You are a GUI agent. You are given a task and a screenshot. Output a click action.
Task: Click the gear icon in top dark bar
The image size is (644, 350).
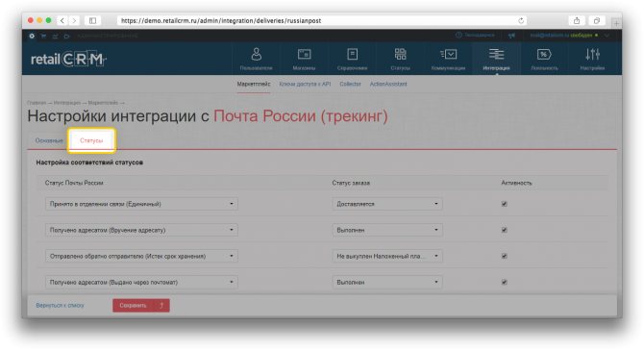(x=32, y=36)
